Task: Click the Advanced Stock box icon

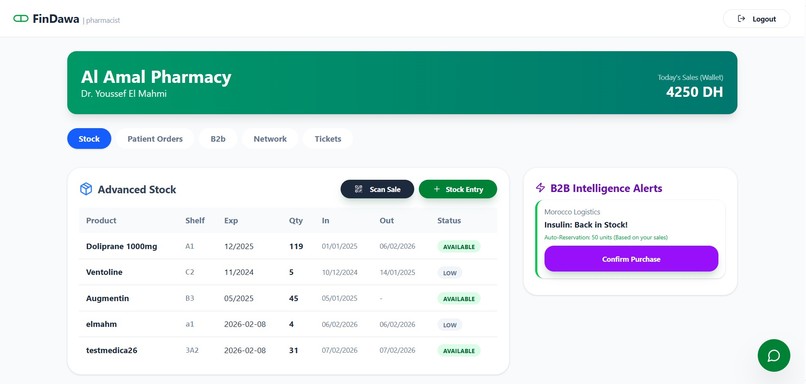Action: [x=86, y=189]
